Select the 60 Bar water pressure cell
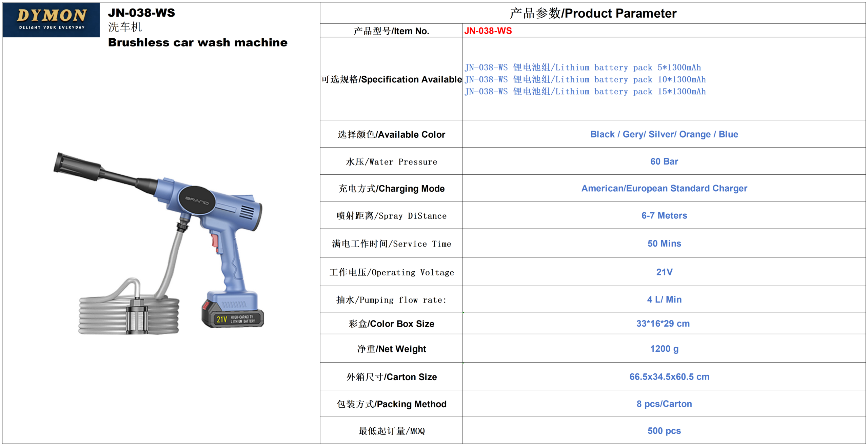868x446 pixels. click(x=664, y=161)
